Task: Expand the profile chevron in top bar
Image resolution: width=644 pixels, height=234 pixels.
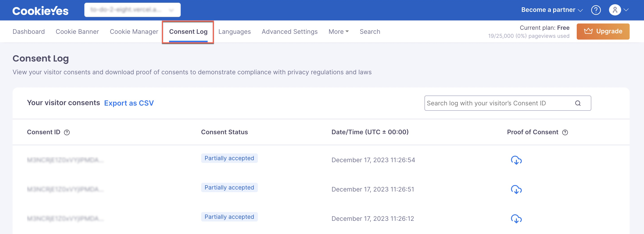Action: coord(627,10)
